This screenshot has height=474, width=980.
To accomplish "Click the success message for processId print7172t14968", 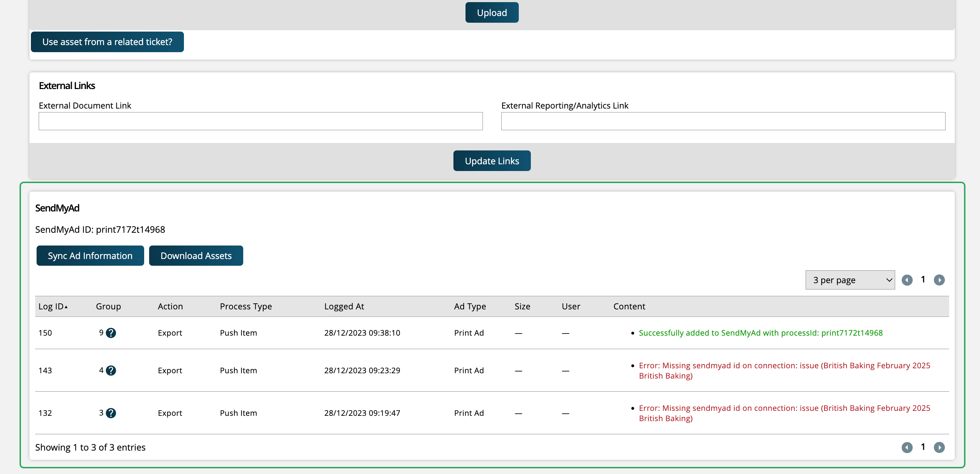I will coord(761,332).
